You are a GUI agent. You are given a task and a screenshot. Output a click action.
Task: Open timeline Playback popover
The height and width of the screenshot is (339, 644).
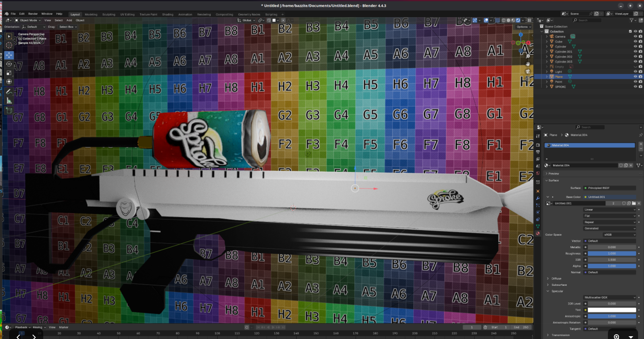coord(23,328)
